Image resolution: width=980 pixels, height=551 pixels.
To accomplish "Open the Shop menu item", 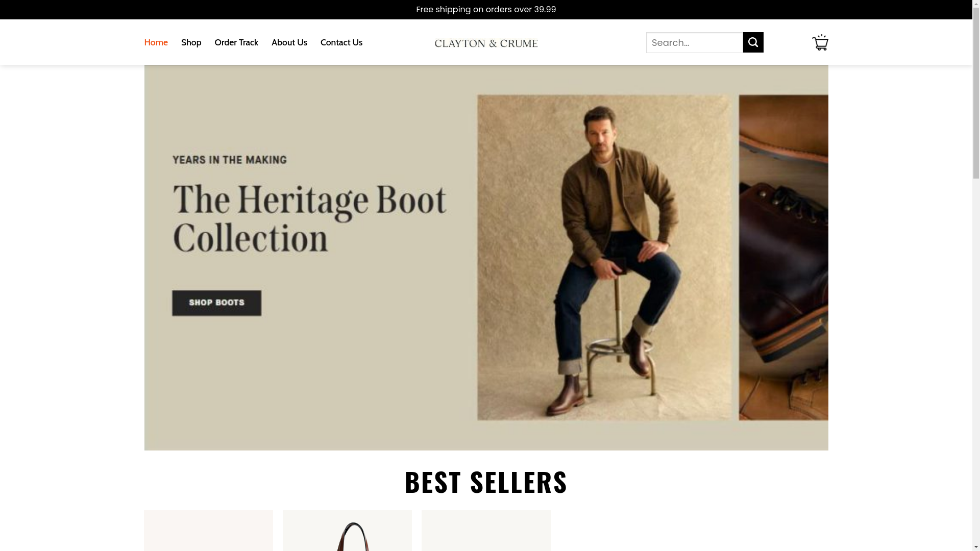I will (x=191, y=42).
